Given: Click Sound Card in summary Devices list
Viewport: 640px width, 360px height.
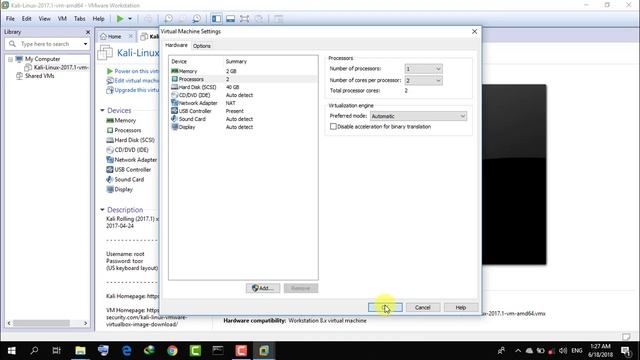Looking at the screenshot, I should coord(125,180).
